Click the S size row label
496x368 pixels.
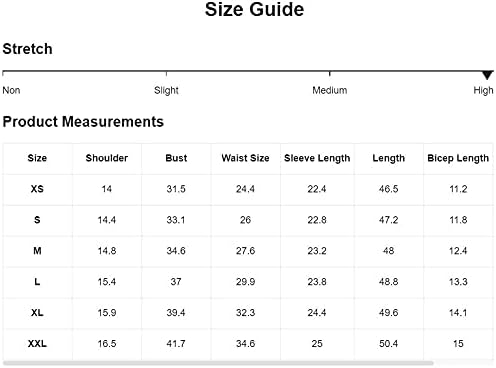pos(37,220)
